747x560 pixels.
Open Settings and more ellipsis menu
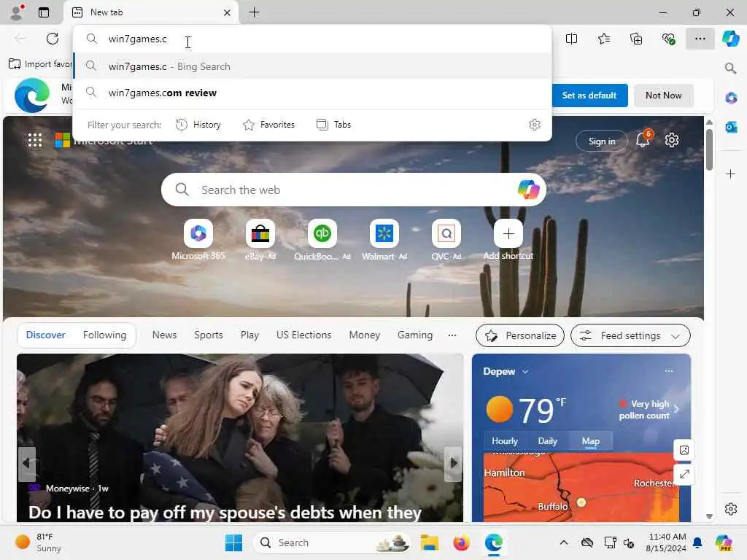pos(700,39)
